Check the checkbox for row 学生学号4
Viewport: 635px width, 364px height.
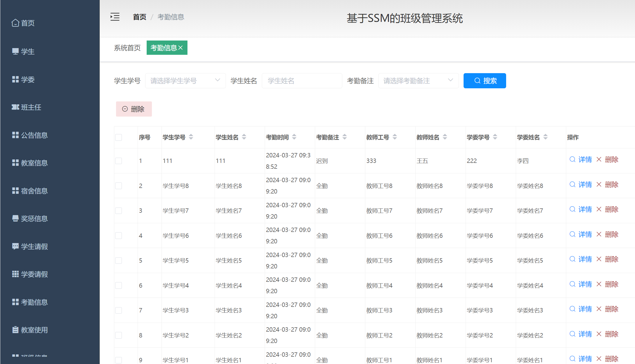point(118,285)
